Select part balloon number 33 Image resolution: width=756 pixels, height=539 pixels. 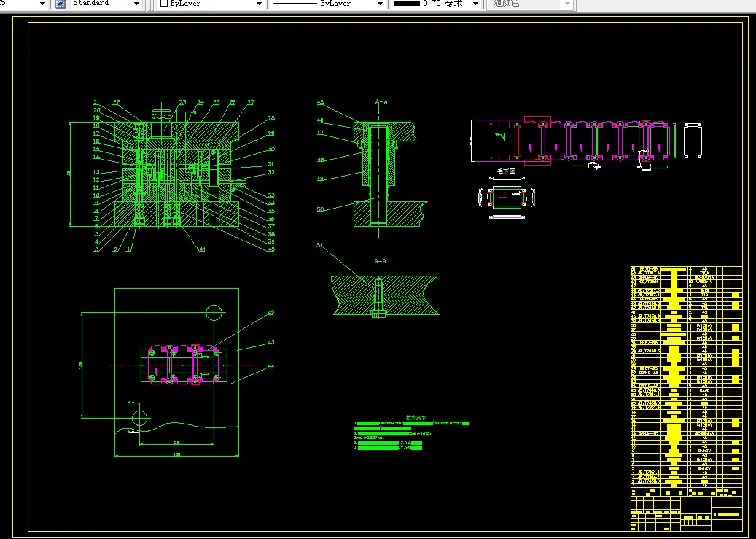(x=271, y=195)
